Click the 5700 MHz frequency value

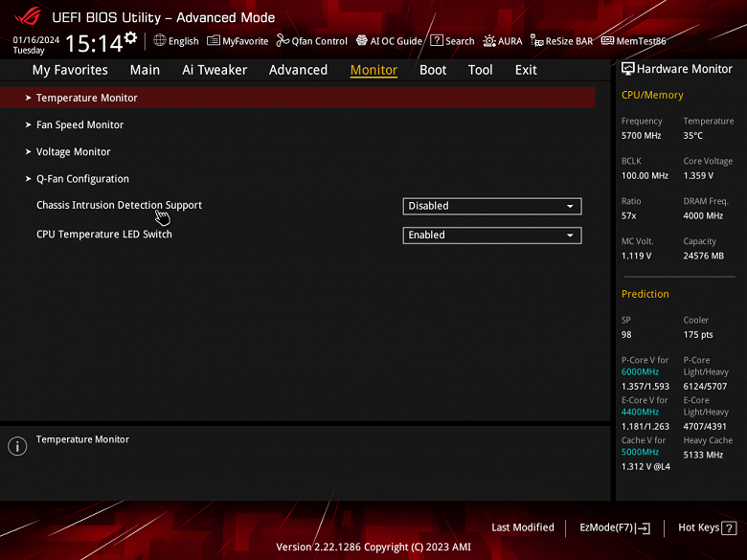(x=642, y=136)
